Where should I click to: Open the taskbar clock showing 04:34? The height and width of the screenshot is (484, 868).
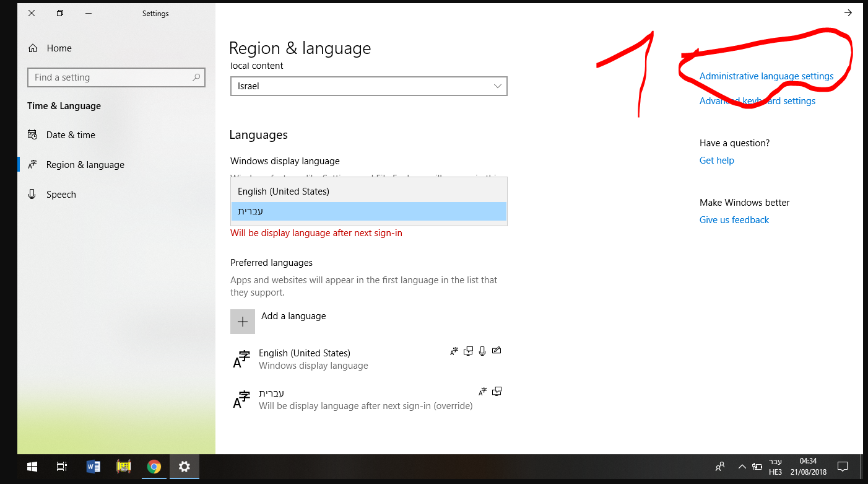point(809,467)
